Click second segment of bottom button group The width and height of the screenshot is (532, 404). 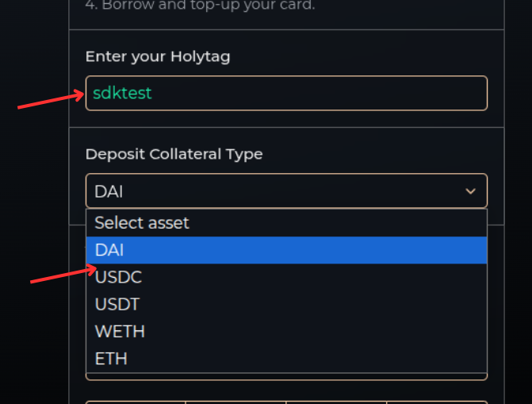point(235,402)
